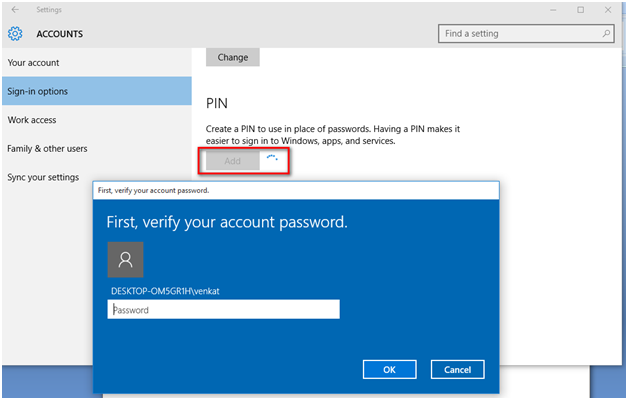Click the user avatar picture in dialog
Screen dimensions: 628x400
(125, 259)
